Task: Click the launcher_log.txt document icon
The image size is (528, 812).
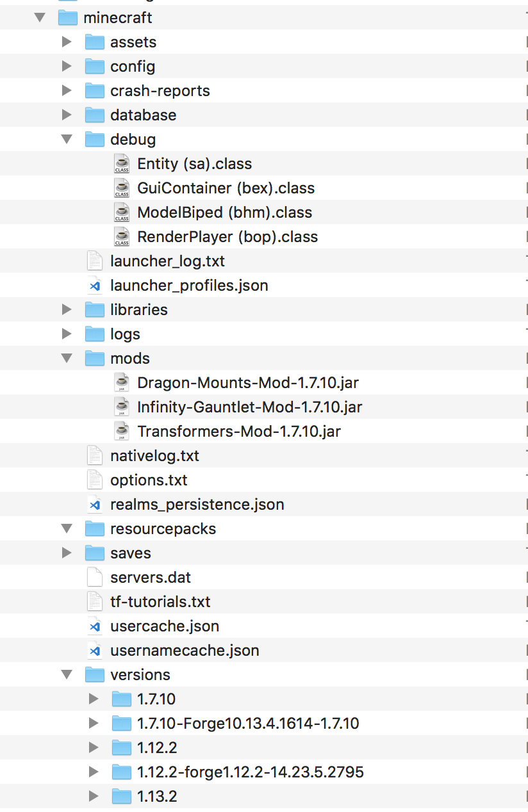Action: [x=94, y=261]
